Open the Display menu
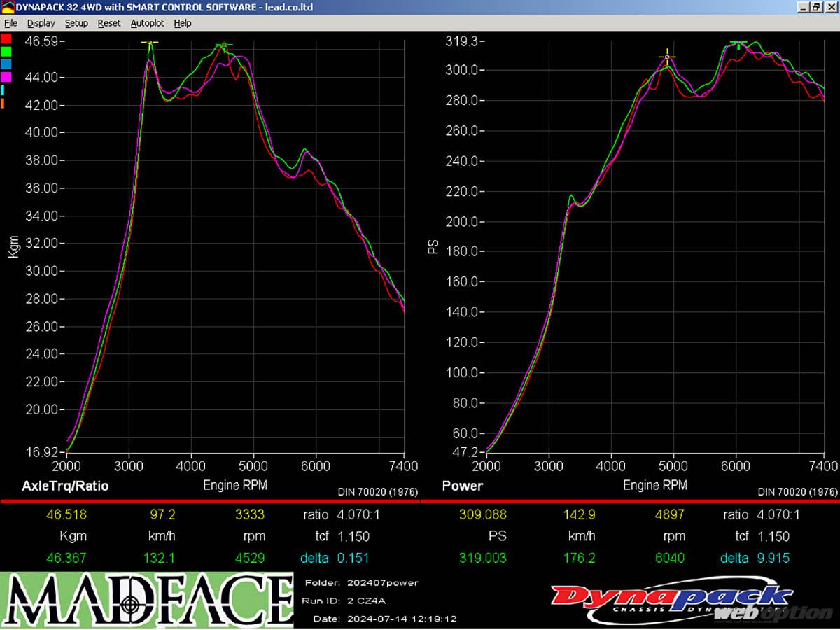Viewport: 840px width, 630px height. pos(41,23)
